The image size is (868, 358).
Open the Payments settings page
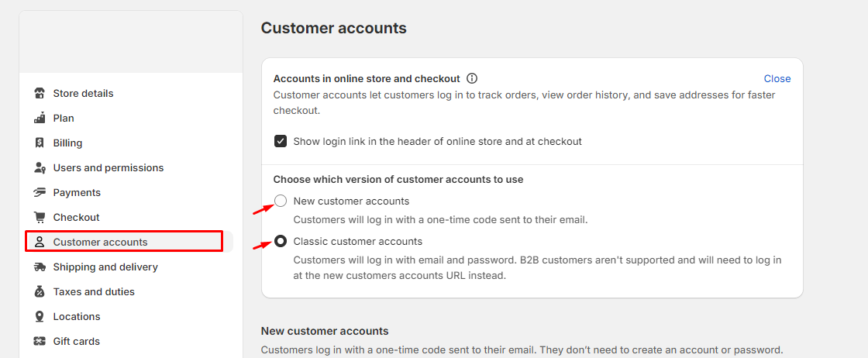[77, 193]
